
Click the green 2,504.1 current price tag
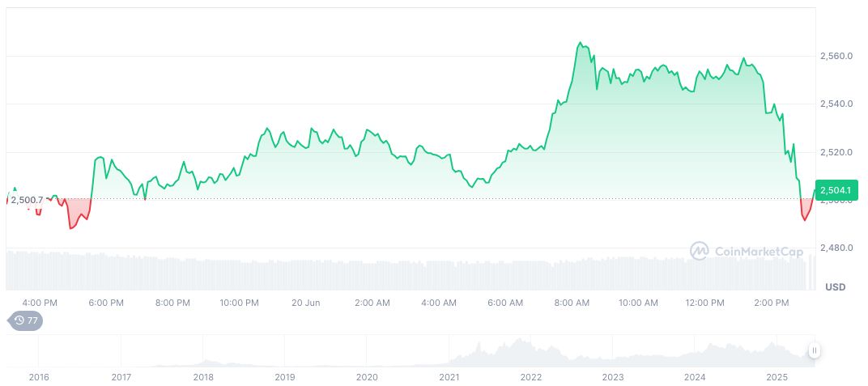(x=835, y=190)
